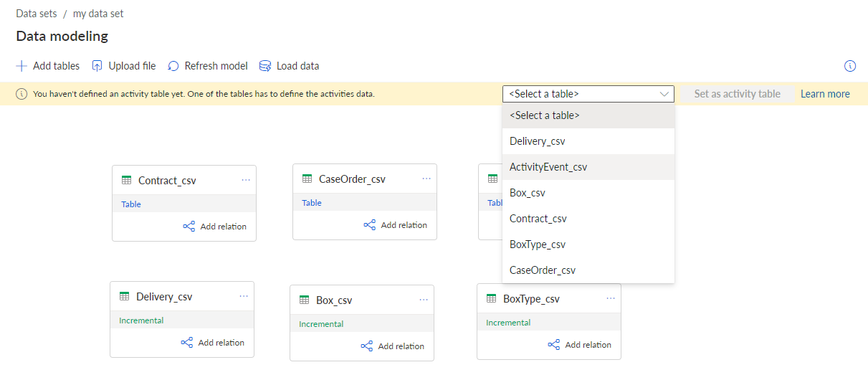Choose the <Select a table> placeholder option
This screenshot has width=868, height=380.
tap(588, 115)
